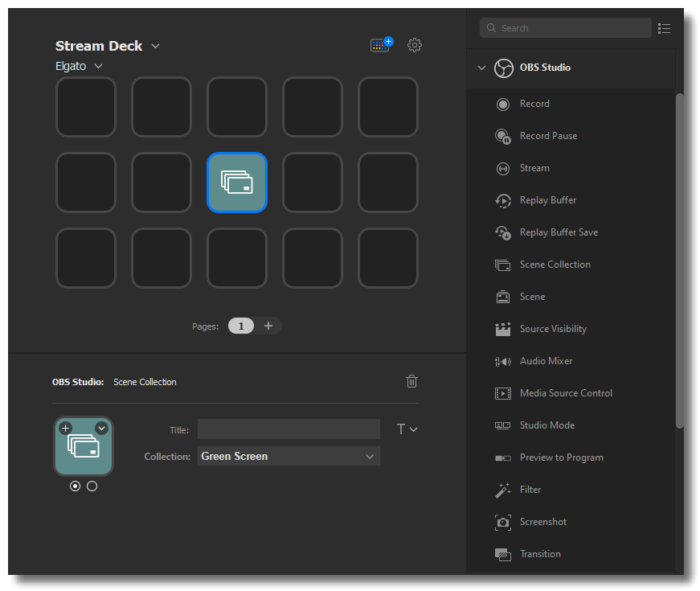The height and width of the screenshot is (591, 700).
Task: Select the Transition label
Action: tap(540, 554)
